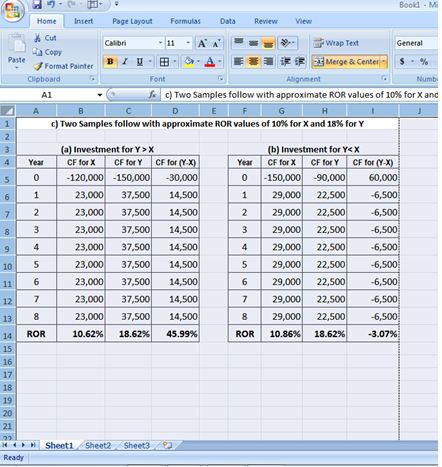Open the Sheet3 worksheet tab
Viewport: 442px width, 467px height.
point(137,445)
